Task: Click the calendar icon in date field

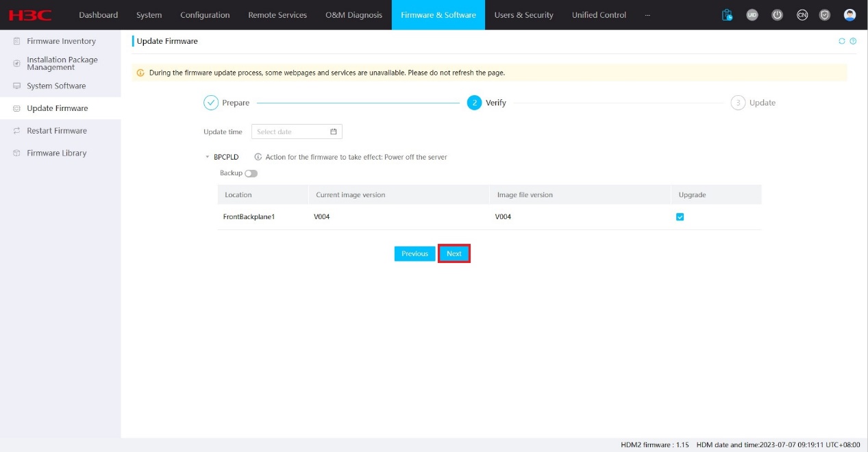Action: click(x=334, y=131)
